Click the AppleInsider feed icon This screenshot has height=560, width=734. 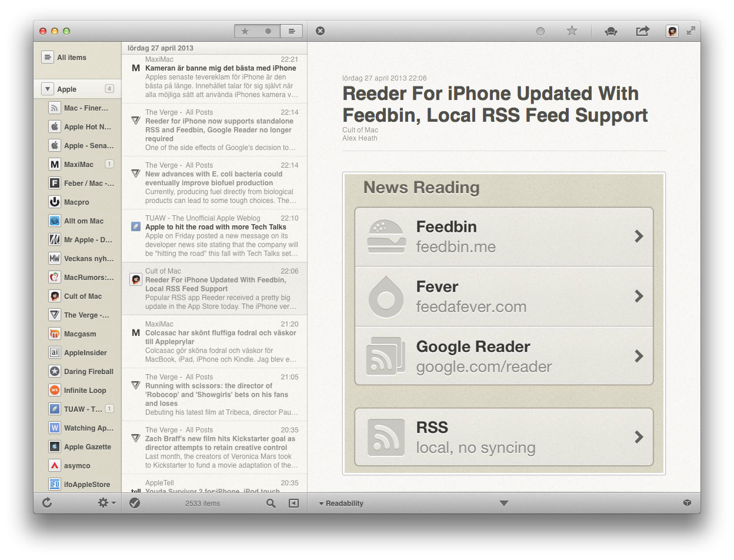(55, 353)
